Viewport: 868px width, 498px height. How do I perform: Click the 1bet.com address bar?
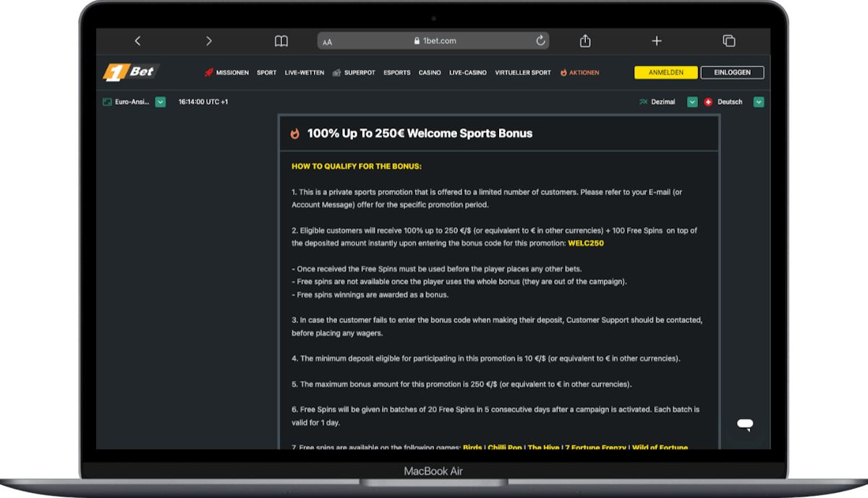point(434,41)
